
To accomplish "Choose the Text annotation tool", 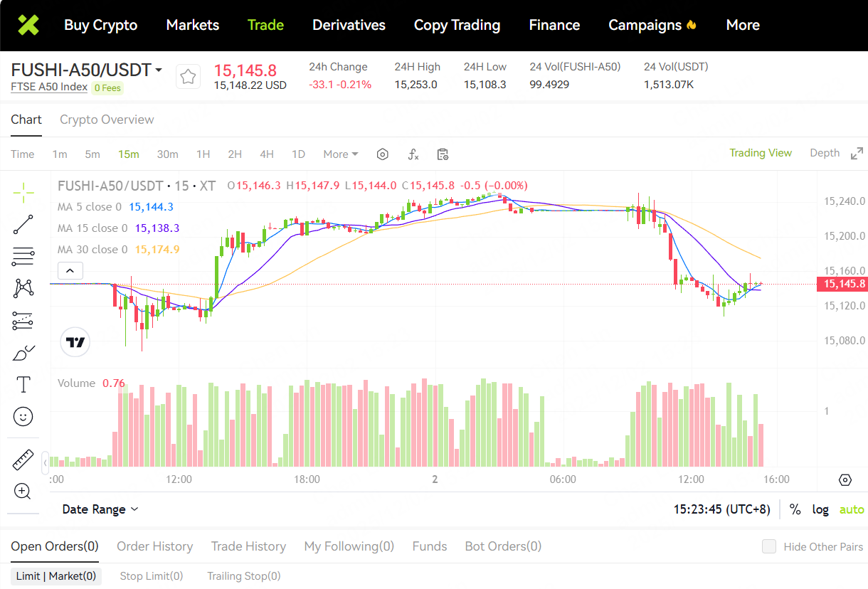I will [x=23, y=385].
